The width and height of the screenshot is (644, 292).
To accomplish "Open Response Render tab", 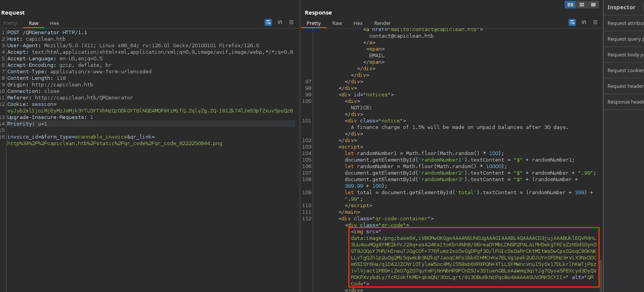I will pos(382,23).
